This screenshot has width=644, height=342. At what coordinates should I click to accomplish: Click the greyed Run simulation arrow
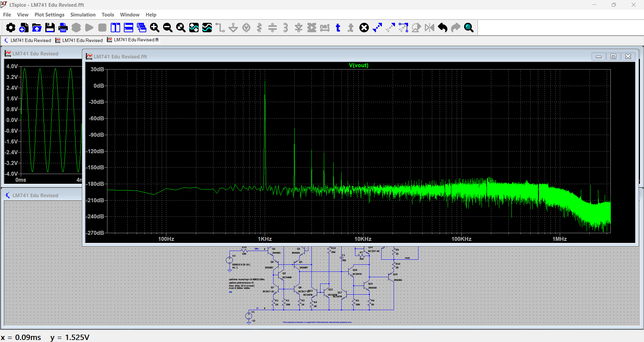click(89, 28)
